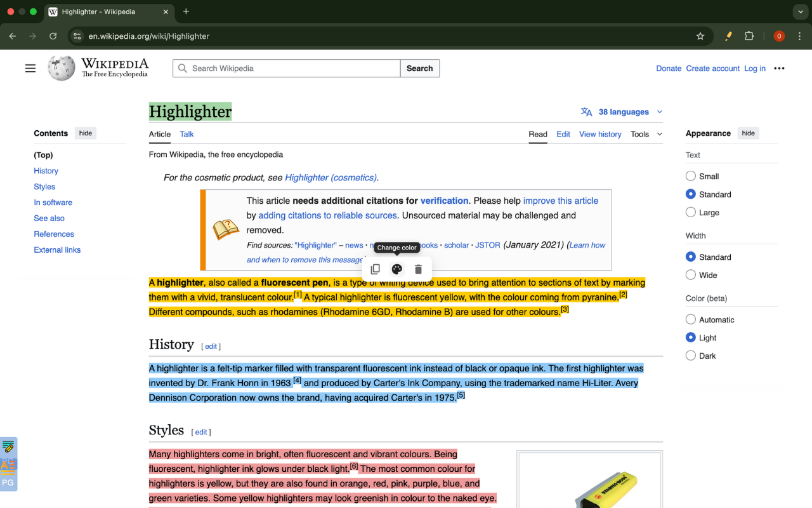
Task: Reload the page with the refresh icon
Action: tap(53, 36)
